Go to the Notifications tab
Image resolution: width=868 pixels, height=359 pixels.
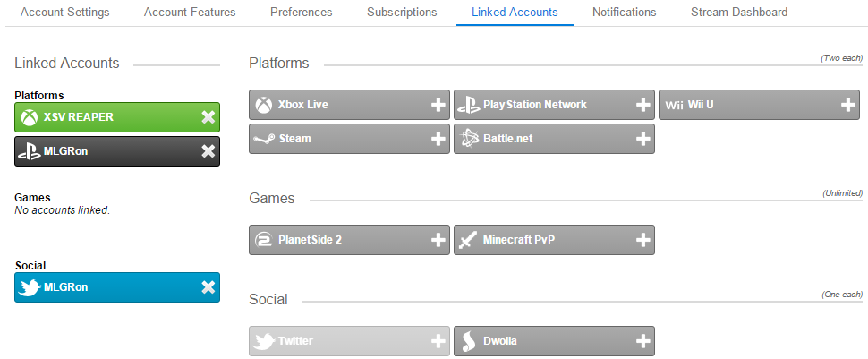(625, 13)
